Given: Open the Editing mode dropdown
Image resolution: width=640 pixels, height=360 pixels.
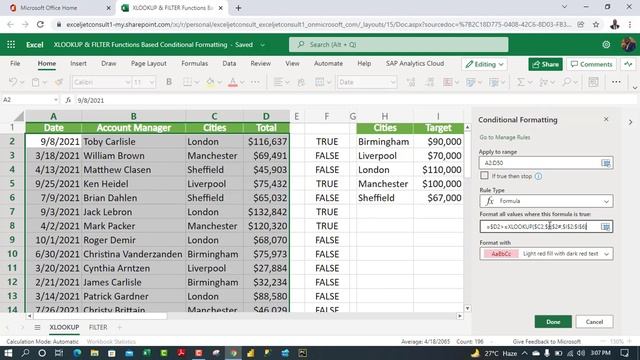Looking at the screenshot, I should click(x=485, y=64).
